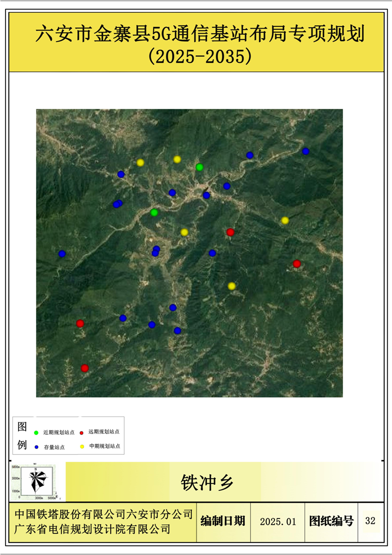Click the north compass rose symbol
The image size is (392, 555).
tap(36, 481)
